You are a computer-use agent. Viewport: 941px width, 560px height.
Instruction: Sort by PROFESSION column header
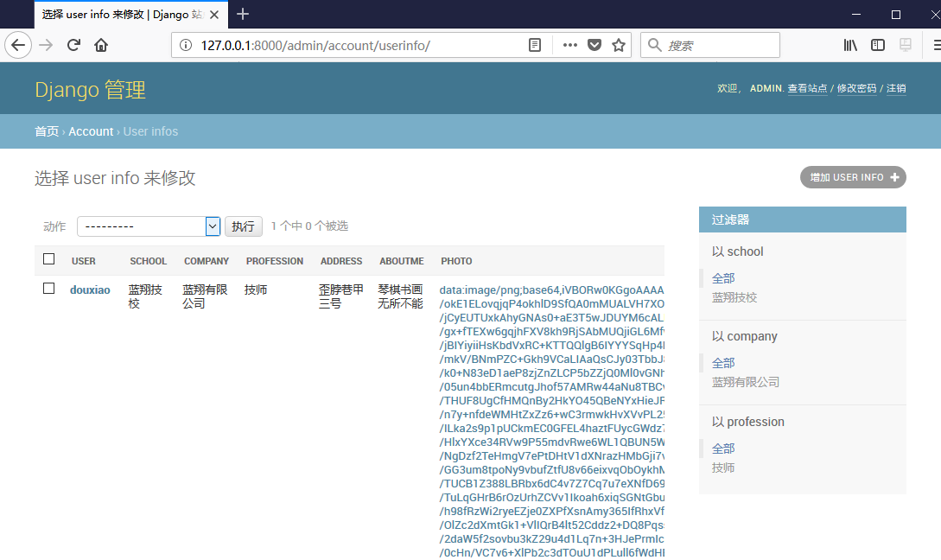(274, 261)
